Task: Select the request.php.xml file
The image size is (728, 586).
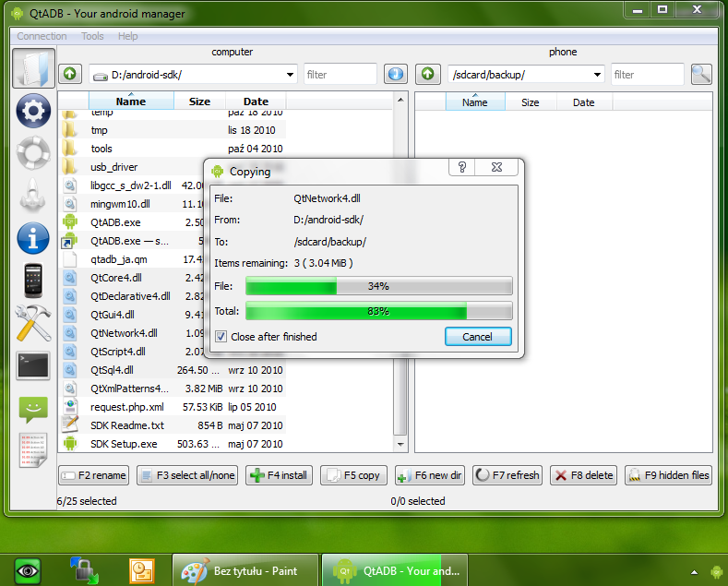Action: 127,407
